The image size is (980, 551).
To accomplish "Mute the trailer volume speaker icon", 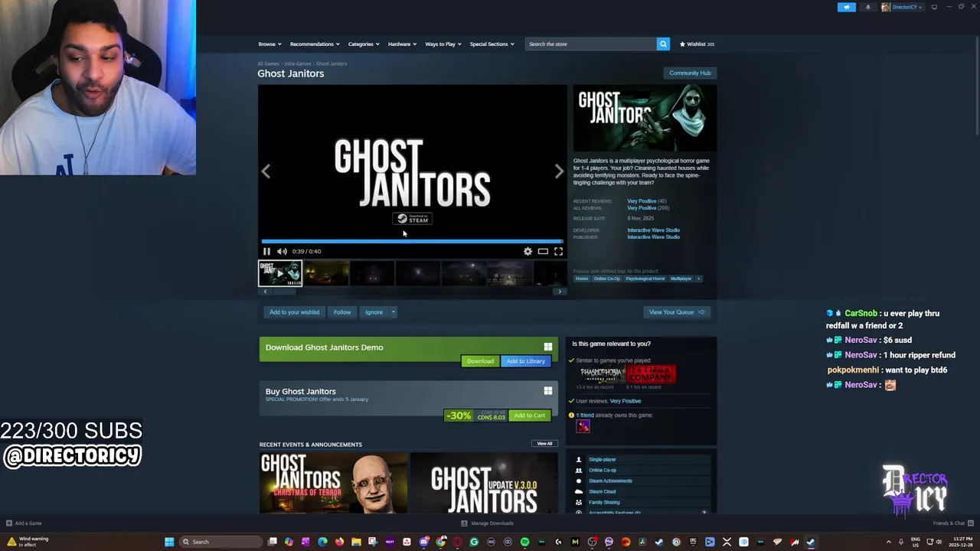I will pos(282,251).
